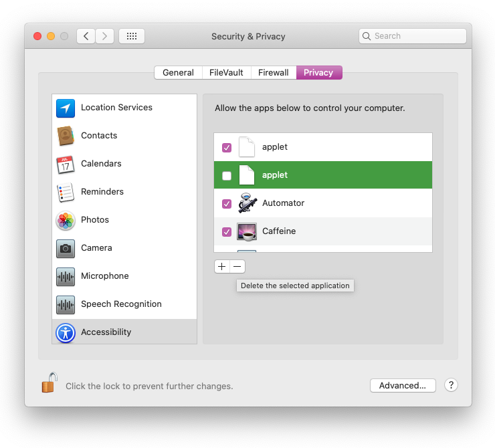Click the Advanced… button
Screen dimensions: 495x448
coord(403,385)
